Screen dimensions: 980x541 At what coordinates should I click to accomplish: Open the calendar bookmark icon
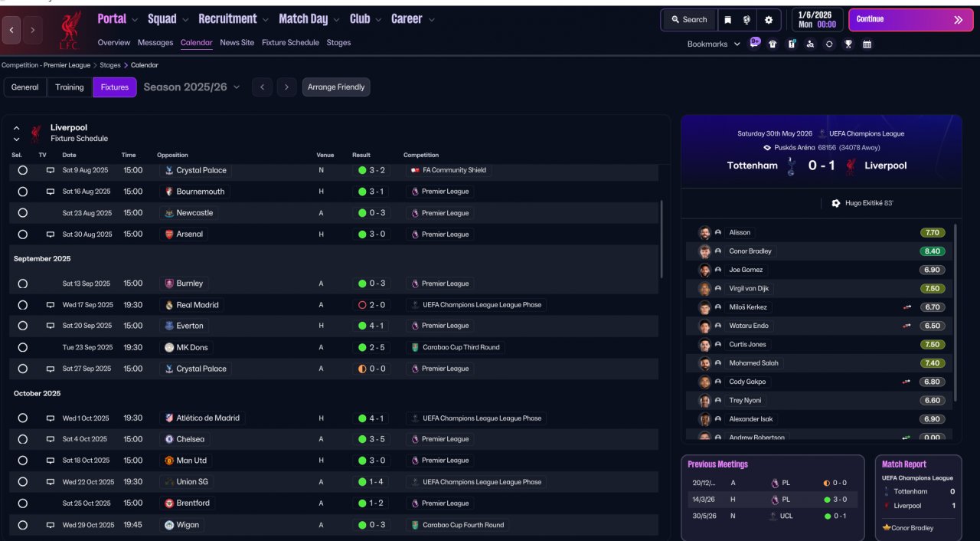pyautogui.click(x=867, y=44)
